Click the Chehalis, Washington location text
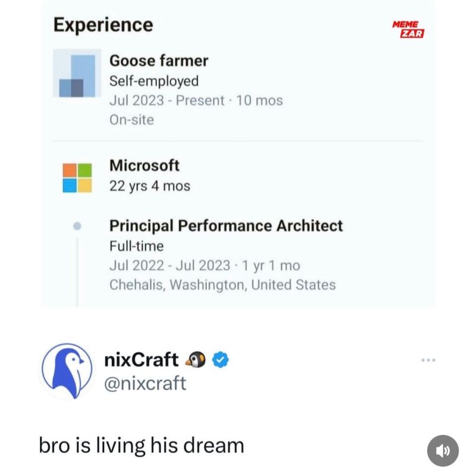The image size is (476, 476). 223,285
